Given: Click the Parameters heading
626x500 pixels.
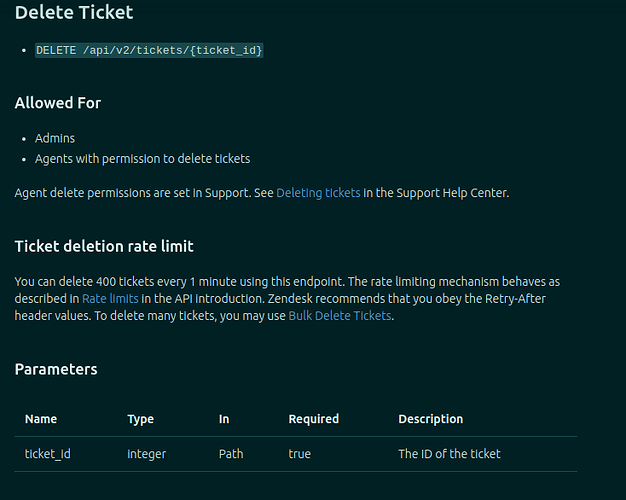Looking at the screenshot, I should pos(56,369).
